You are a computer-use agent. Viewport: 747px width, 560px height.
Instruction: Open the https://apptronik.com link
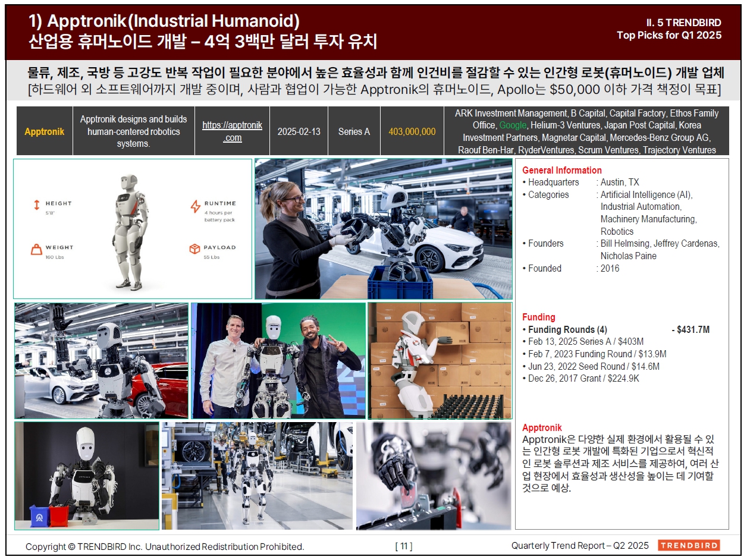tap(232, 131)
